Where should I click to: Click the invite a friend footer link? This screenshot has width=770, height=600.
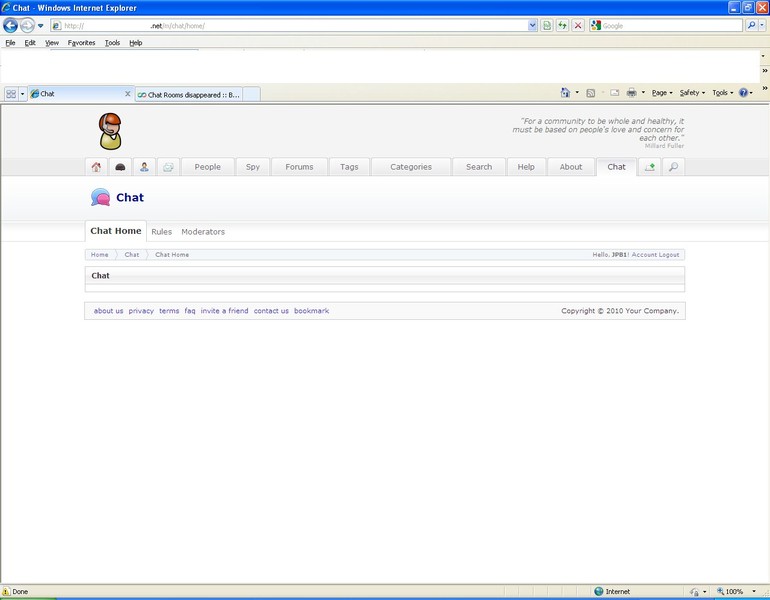coord(224,311)
